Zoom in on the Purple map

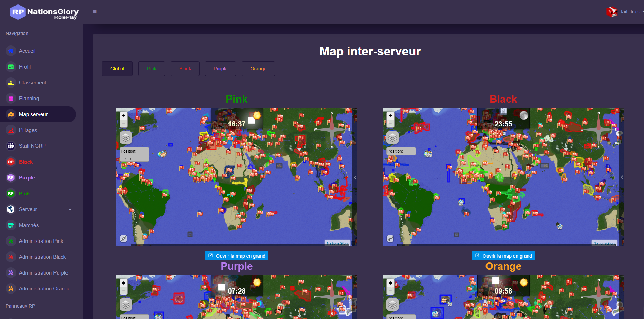click(x=124, y=283)
